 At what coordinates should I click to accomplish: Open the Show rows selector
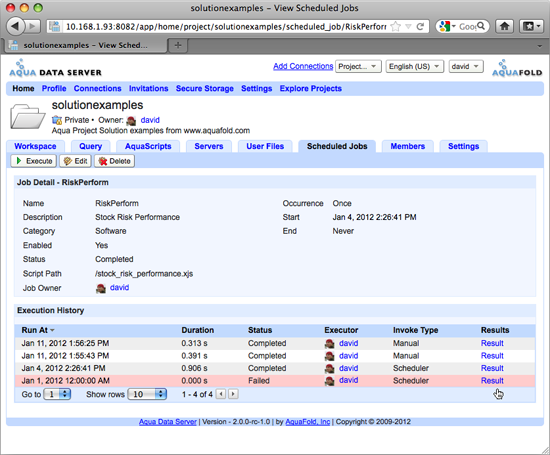click(x=147, y=394)
